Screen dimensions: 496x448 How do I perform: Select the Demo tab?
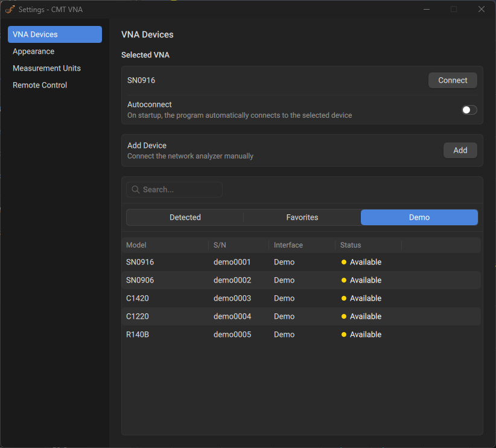tap(419, 217)
